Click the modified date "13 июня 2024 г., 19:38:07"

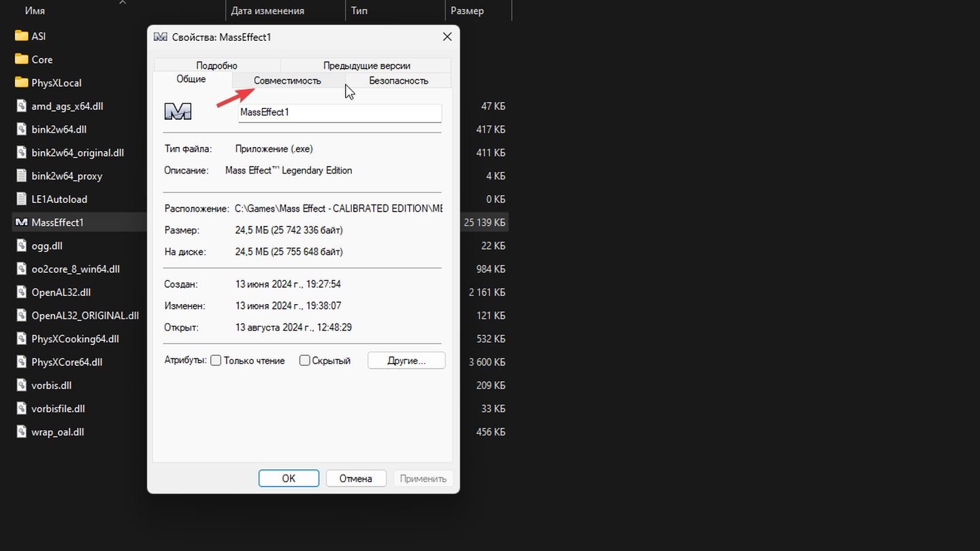tap(288, 305)
